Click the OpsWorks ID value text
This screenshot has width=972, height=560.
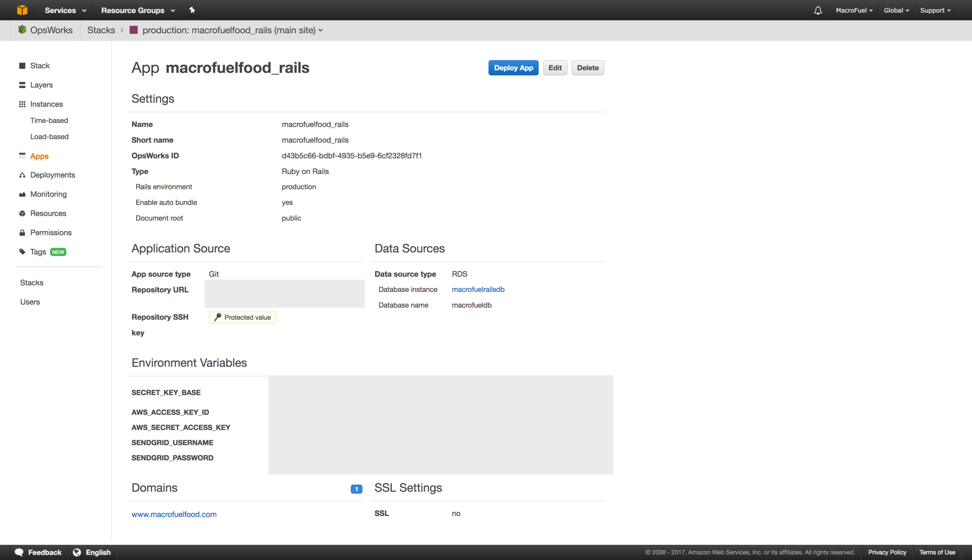point(351,156)
